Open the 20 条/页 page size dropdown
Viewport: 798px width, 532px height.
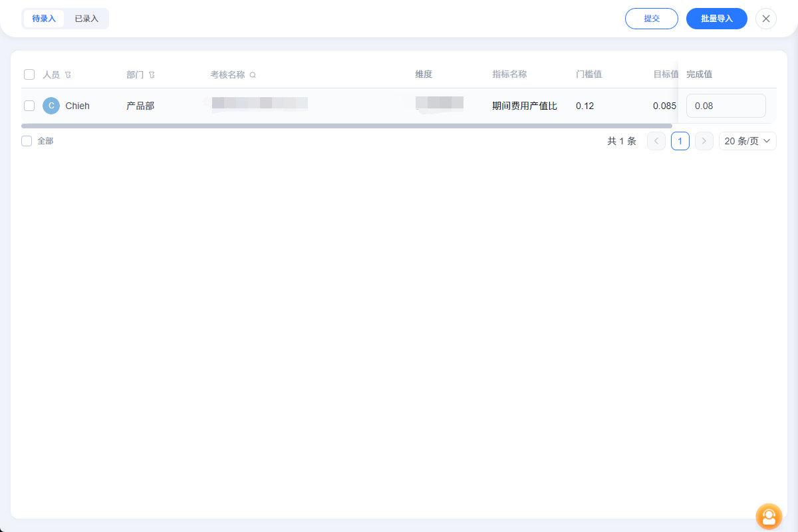pyautogui.click(x=747, y=141)
